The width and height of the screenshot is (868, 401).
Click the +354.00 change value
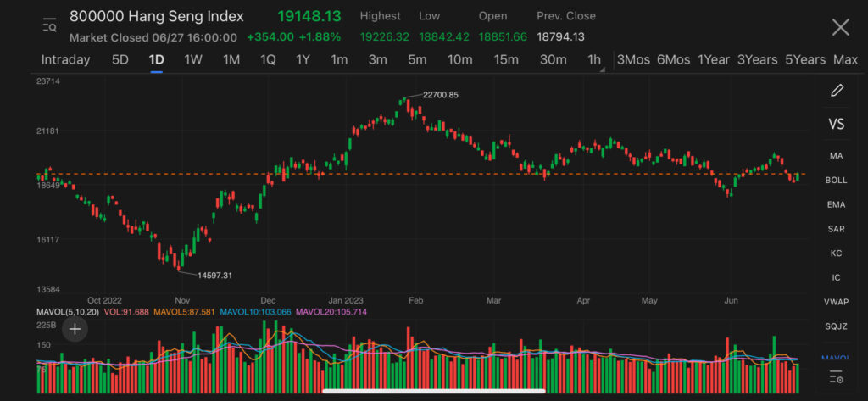tap(270, 37)
